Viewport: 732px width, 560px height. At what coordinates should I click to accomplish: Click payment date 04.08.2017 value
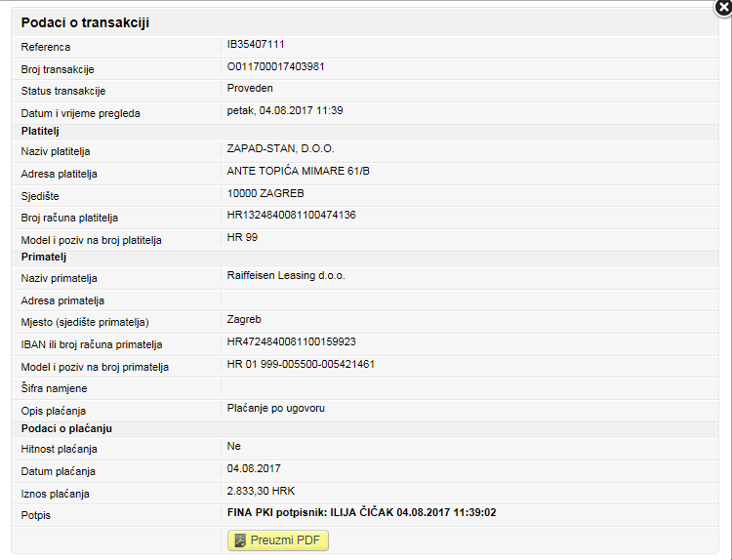[x=254, y=468]
